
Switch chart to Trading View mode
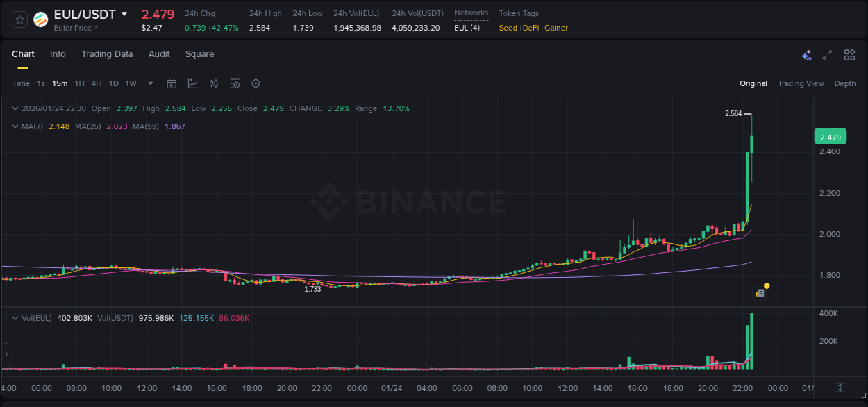pos(801,83)
